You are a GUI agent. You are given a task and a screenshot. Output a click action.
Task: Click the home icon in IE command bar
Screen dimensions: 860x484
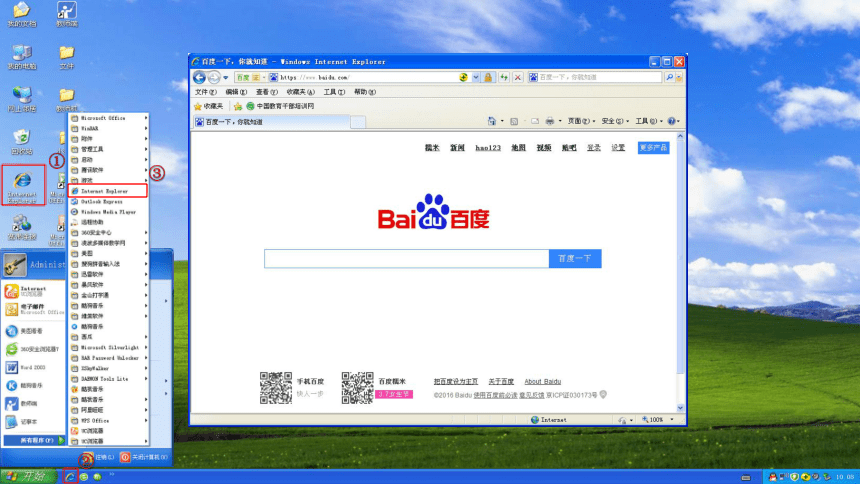[x=492, y=121]
